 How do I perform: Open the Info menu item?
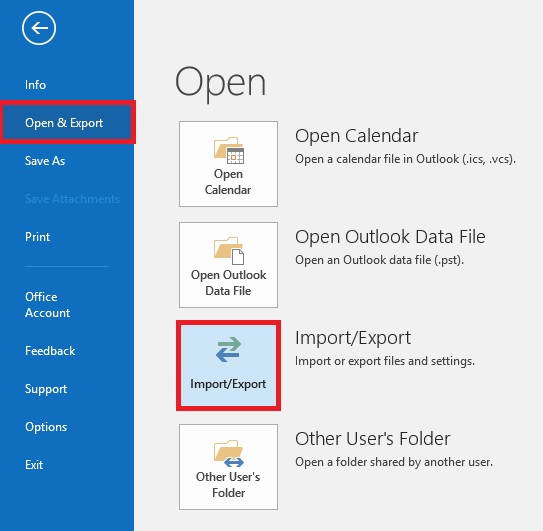click(35, 85)
